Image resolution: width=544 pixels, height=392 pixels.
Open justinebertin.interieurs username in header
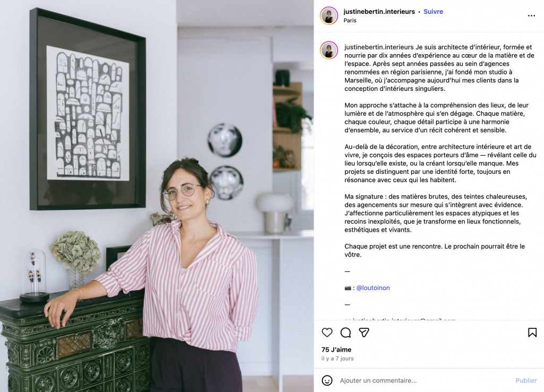click(x=379, y=12)
